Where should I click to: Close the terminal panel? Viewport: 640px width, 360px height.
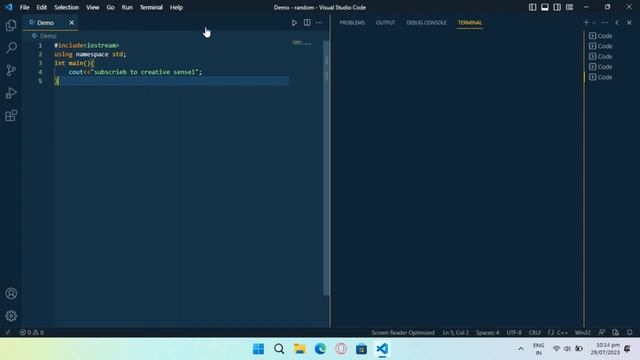tap(629, 22)
